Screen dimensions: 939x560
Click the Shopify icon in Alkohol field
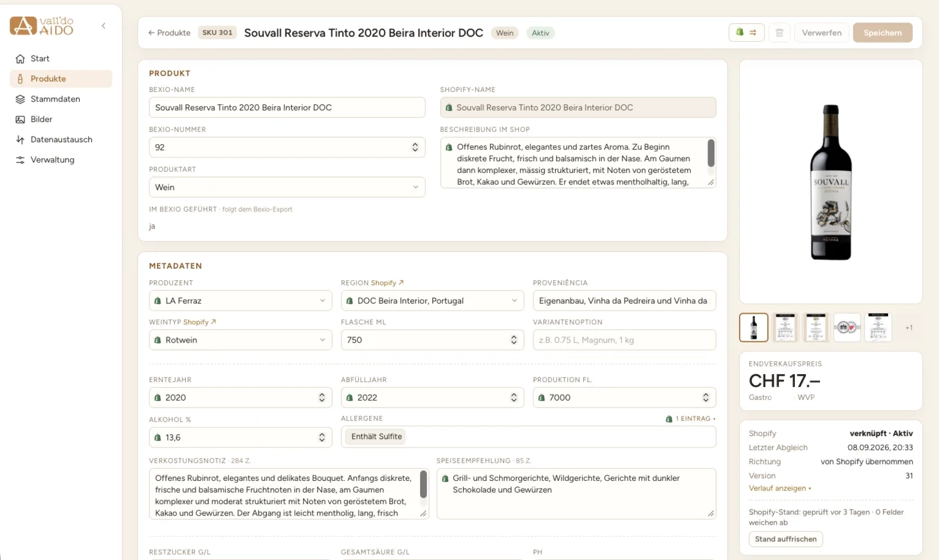158,437
